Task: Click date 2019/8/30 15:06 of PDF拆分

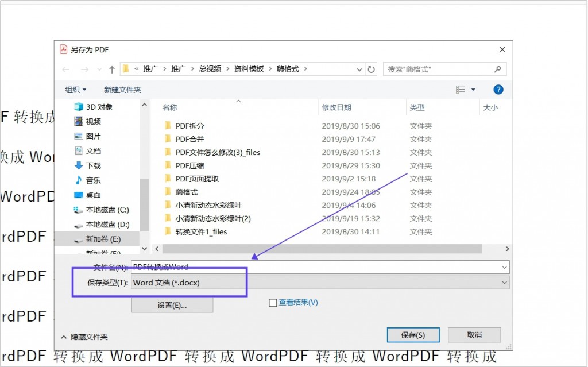Action: 351,126
